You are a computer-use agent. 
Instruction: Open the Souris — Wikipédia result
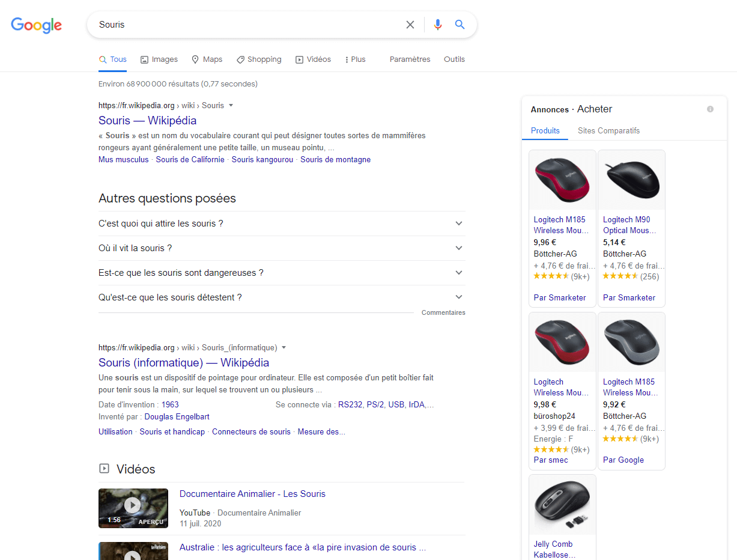(148, 121)
